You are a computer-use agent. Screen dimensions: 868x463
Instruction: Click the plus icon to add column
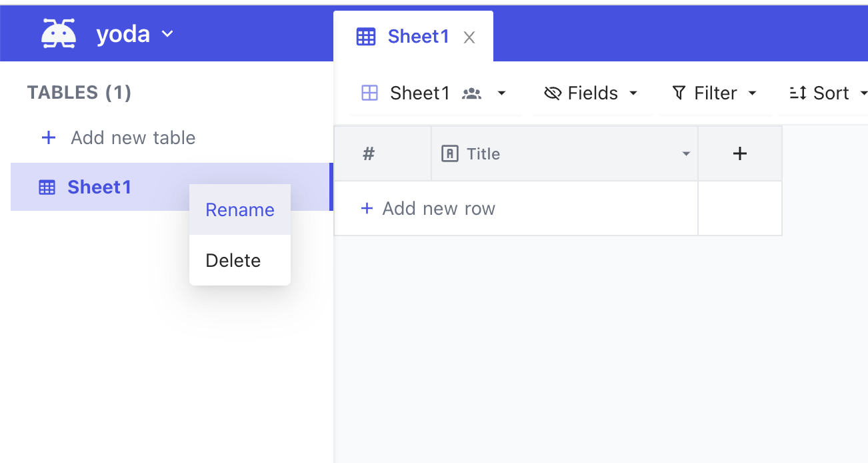(x=740, y=154)
